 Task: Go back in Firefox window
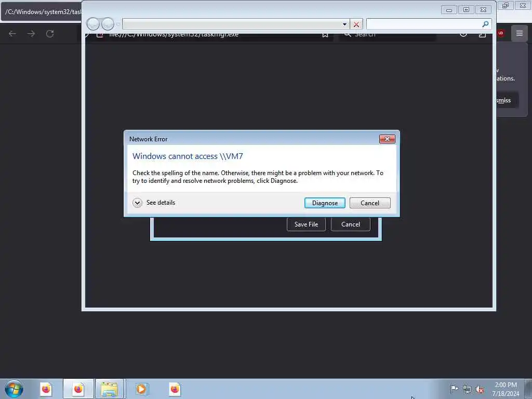pyautogui.click(x=12, y=34)
